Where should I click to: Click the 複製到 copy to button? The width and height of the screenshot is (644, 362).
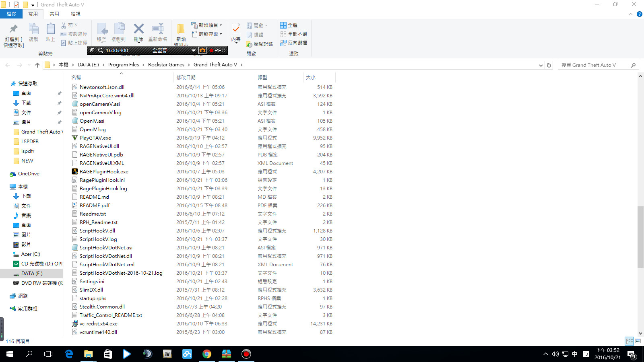tap(118, 33)
